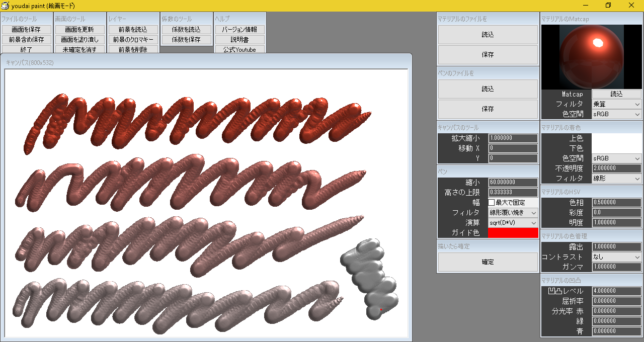Select the 不透明度 opacity input field

pos(616,168)
